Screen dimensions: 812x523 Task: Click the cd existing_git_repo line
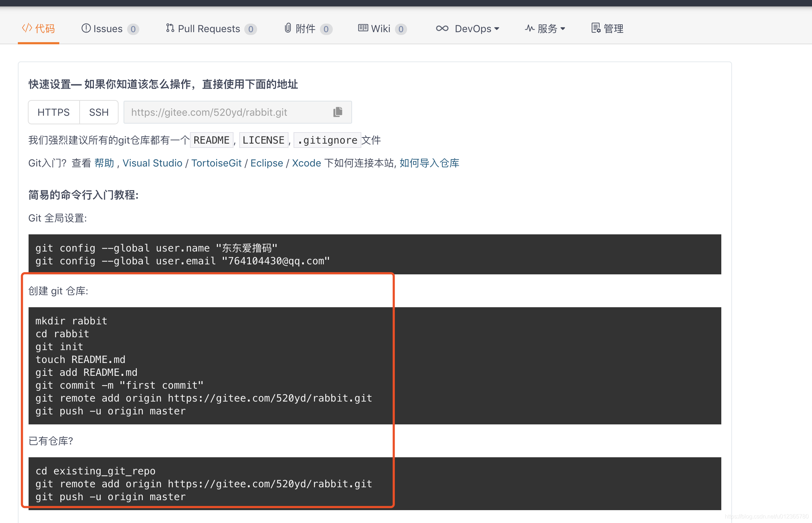point(95,471)
